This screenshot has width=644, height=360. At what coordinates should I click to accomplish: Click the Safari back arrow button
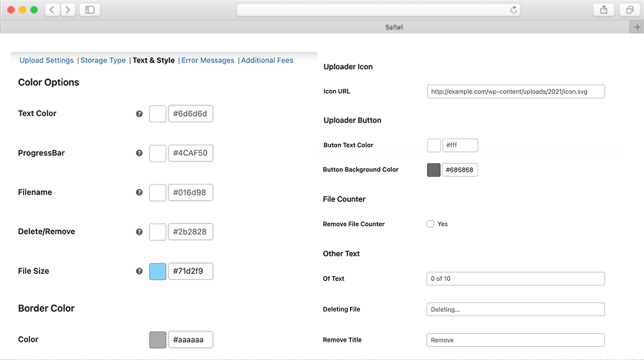[x=52, y=10]
